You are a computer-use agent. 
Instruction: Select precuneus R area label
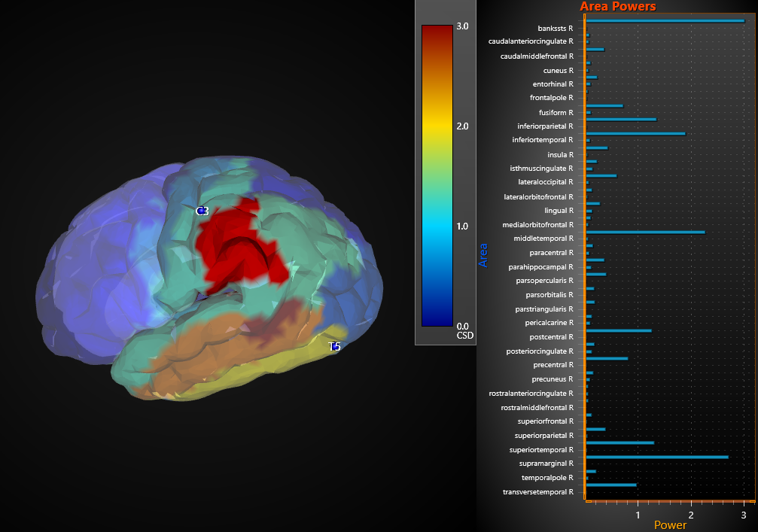click(552, 379)
